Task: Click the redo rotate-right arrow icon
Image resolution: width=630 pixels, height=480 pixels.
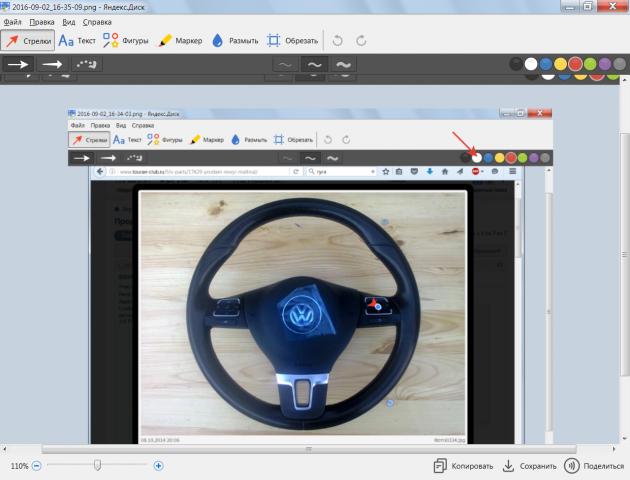Action: coord(361,41)
